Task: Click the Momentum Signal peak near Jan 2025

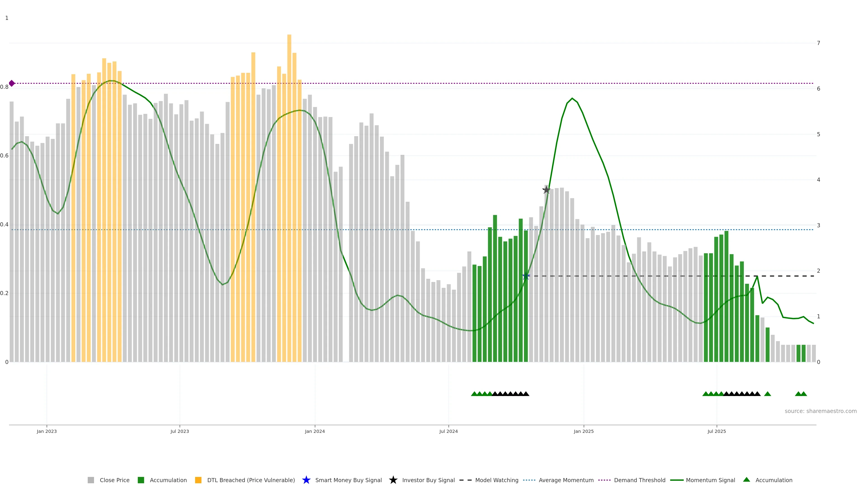Action: click(x=572, y=98)
